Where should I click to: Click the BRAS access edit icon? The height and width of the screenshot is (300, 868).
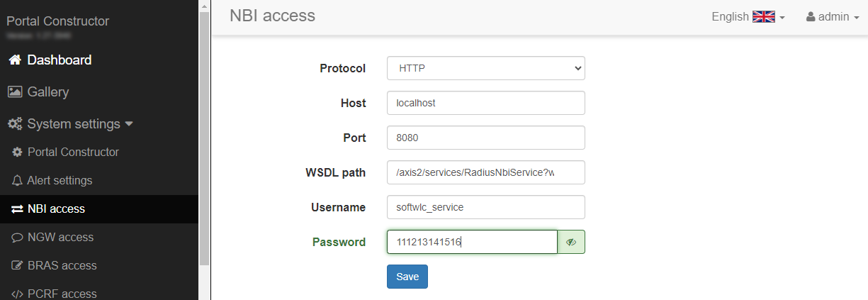click(18, 266)
